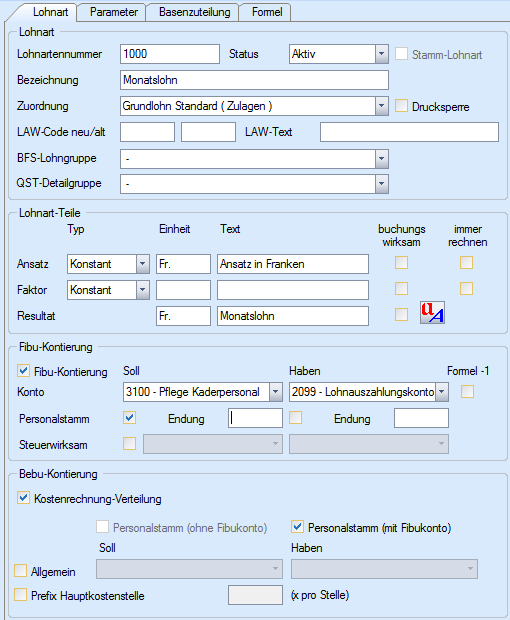This screenshot has width=510, height=620.
Task: Click the Faktor Einheit field
Action: (183, 290)
